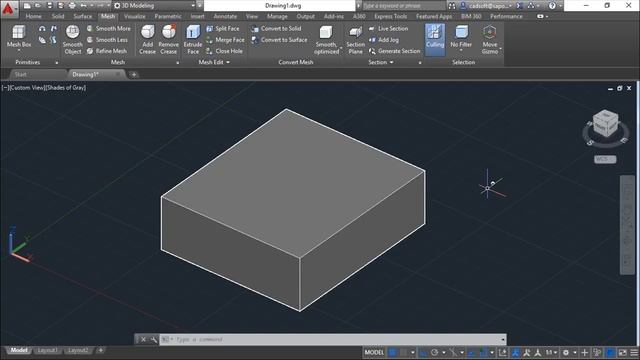Click the Undo arrow in quick access toolbar
Screen dimensions: 640x360
84,6
